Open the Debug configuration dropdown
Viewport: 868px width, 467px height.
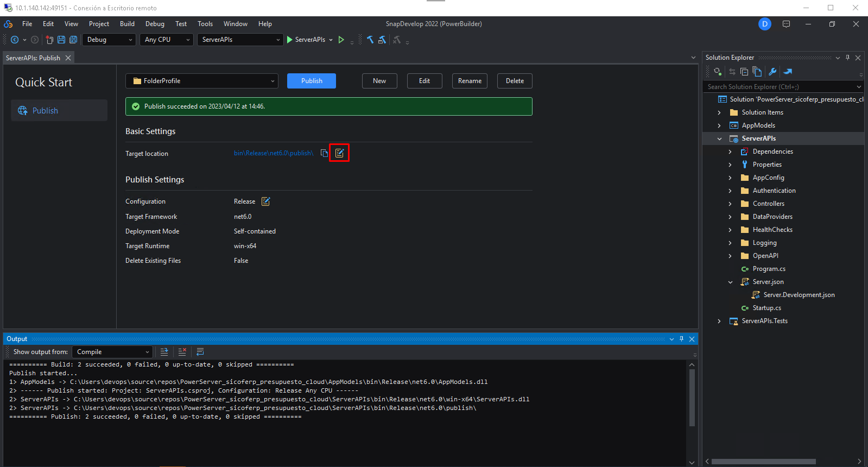pos(109,40)
